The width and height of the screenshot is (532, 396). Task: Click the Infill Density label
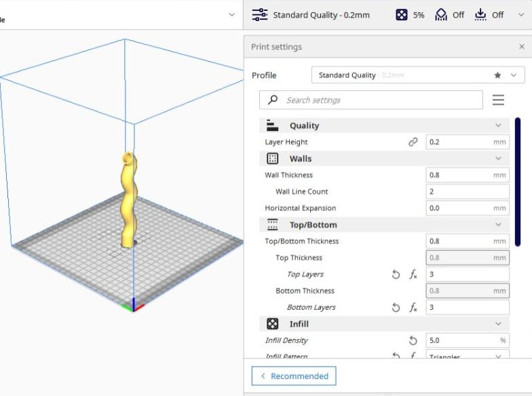pyautogui.click(x=286, y=340)
